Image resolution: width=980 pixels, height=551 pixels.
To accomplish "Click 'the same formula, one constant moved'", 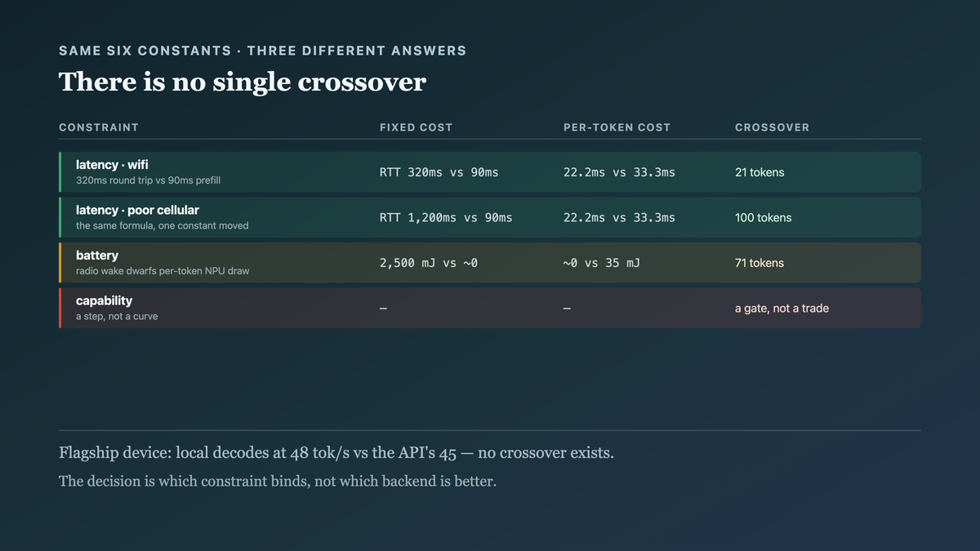I will (x=162, y=225).
